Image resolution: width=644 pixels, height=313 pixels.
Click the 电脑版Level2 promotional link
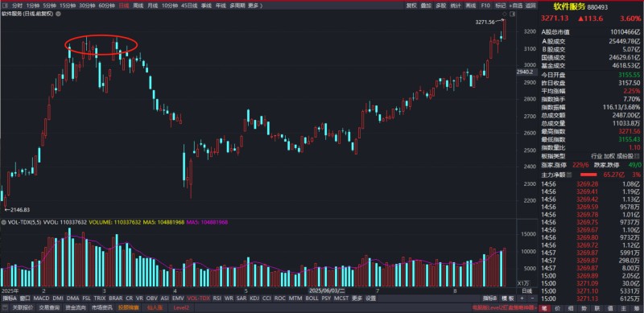505,307
